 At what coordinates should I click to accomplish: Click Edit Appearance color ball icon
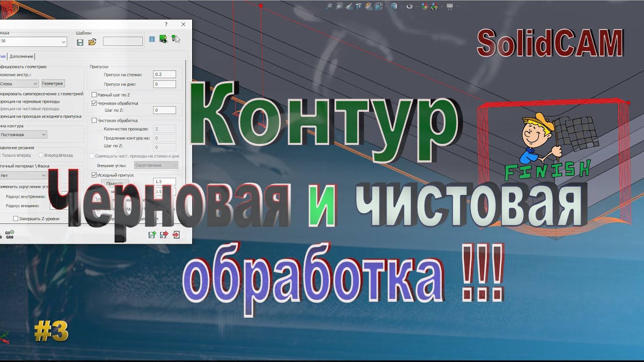coord(425,6)
